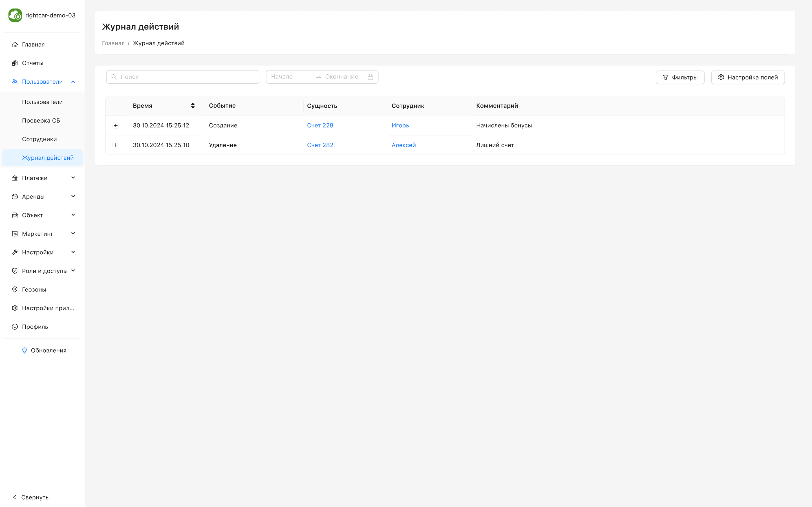Expand the row for Счет 282

pos(116,145)
